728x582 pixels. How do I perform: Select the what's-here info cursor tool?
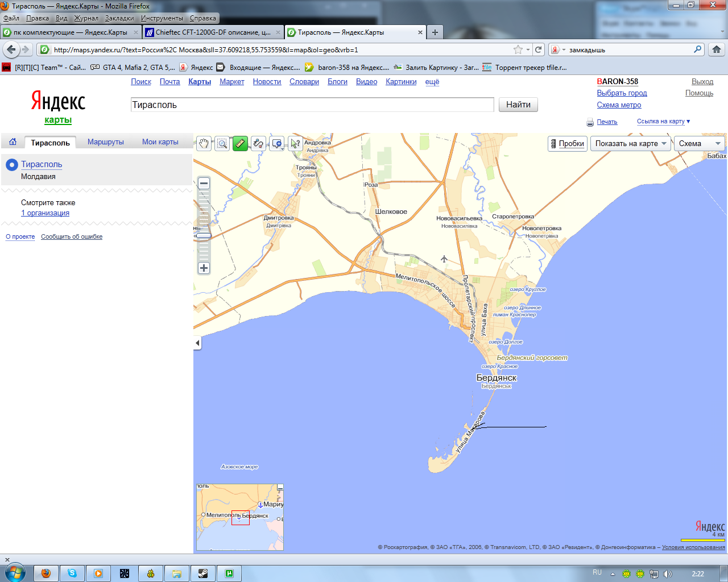(295, 144)
